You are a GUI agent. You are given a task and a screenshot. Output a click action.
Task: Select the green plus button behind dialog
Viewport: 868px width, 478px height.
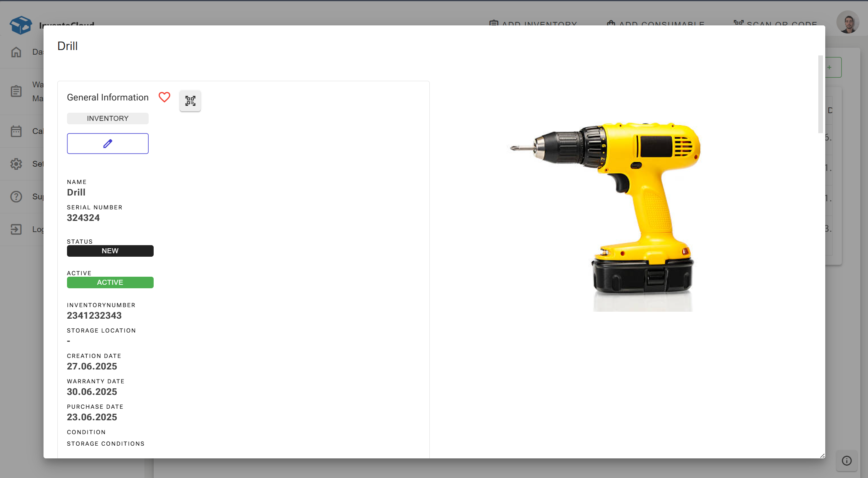833,67
